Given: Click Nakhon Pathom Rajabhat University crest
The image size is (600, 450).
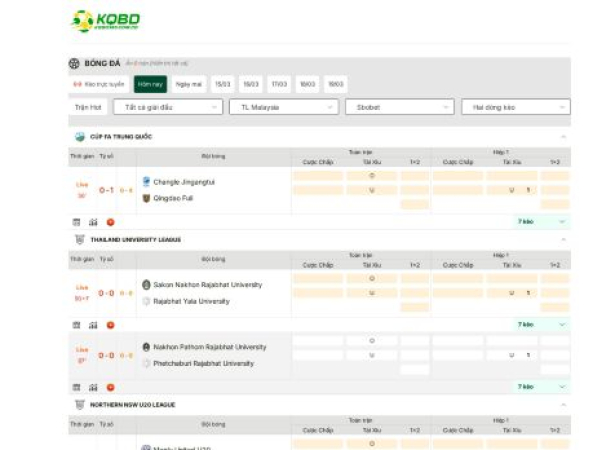Looking at the screenshot, I should point(146,347).
